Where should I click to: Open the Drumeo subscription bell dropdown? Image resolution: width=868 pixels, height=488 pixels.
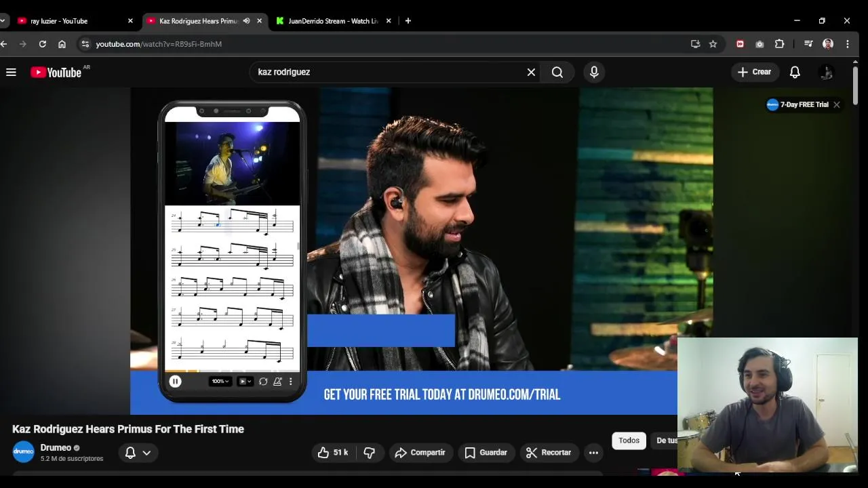point(138,452)
